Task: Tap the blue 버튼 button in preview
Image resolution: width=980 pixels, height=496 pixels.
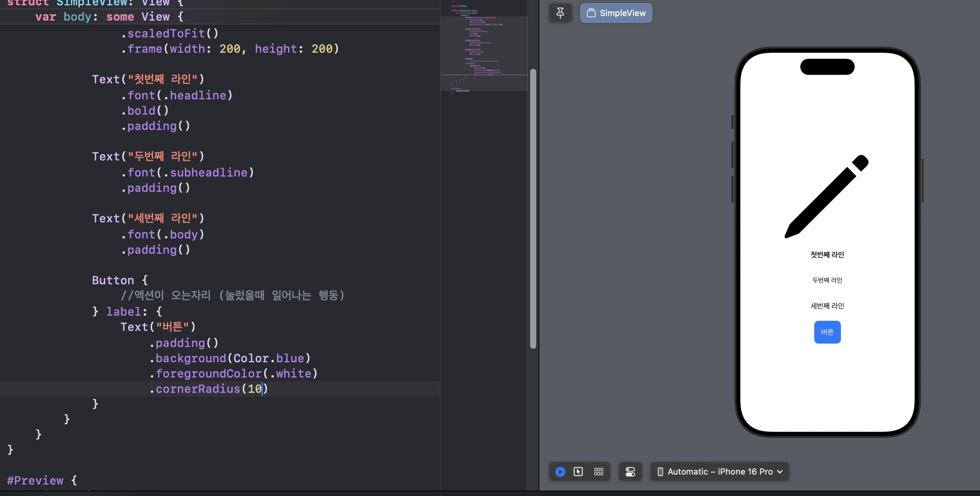Action: point(827,332)
